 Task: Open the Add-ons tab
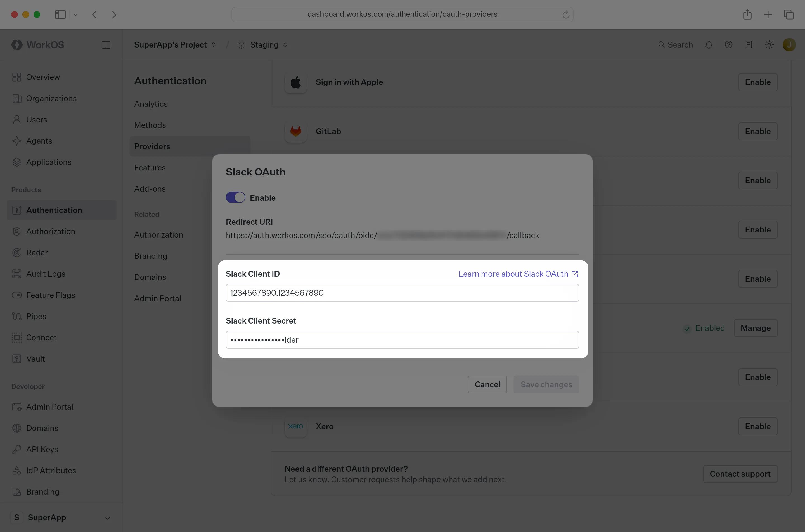pyautogui.click(x=150, y=189)
